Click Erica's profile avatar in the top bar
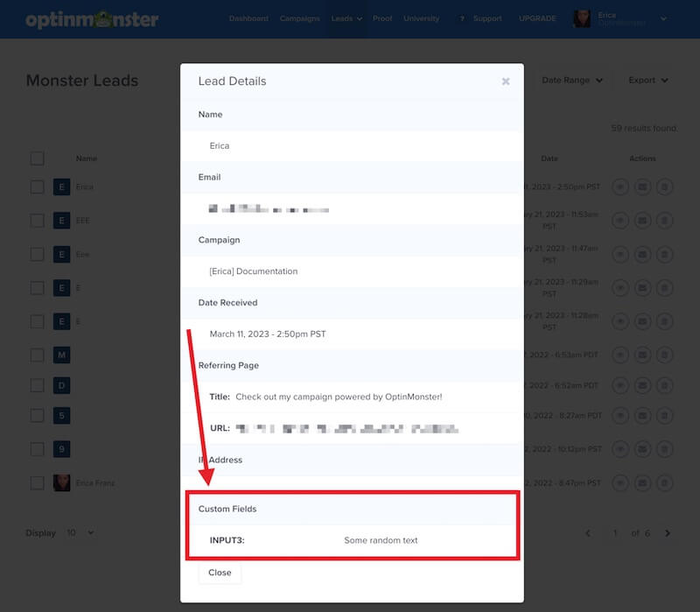 pyautogui.click(x=583, y=18)
